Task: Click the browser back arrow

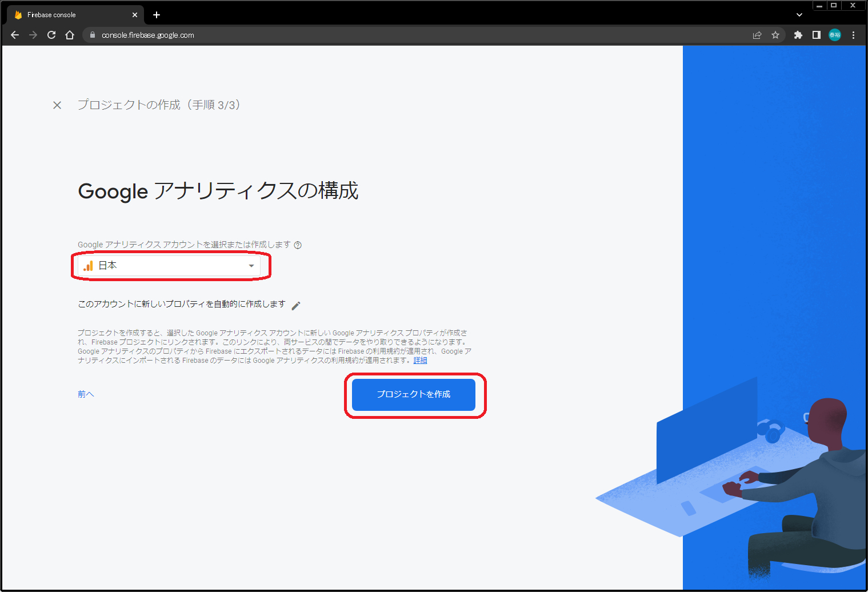Action: [x=15, y=35]
